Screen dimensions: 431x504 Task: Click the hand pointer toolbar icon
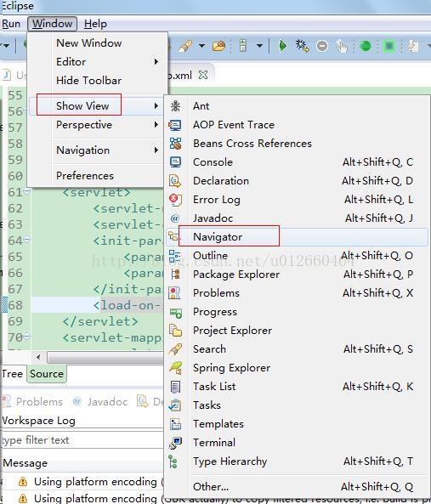pyautogui.click(x=342, y=47)
